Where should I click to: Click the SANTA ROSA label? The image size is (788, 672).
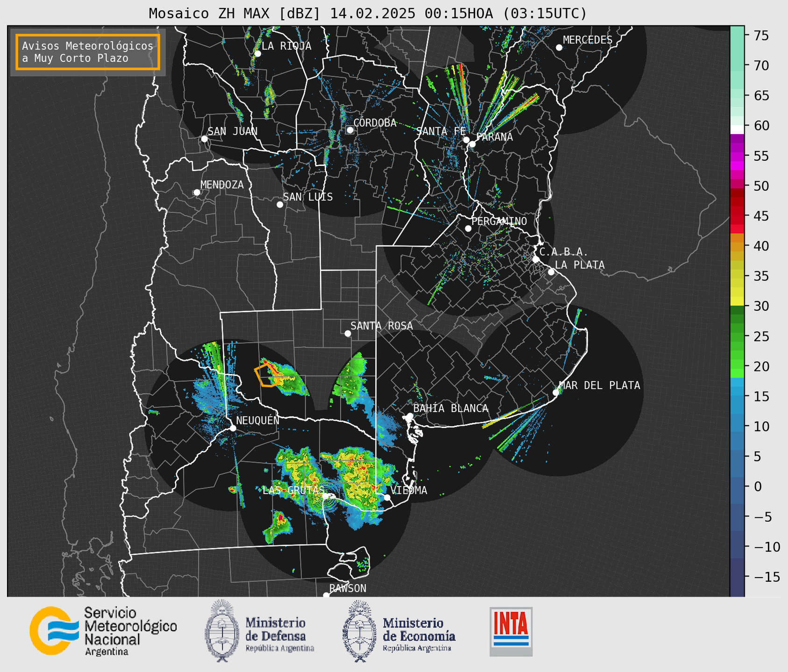click(382, 326)
